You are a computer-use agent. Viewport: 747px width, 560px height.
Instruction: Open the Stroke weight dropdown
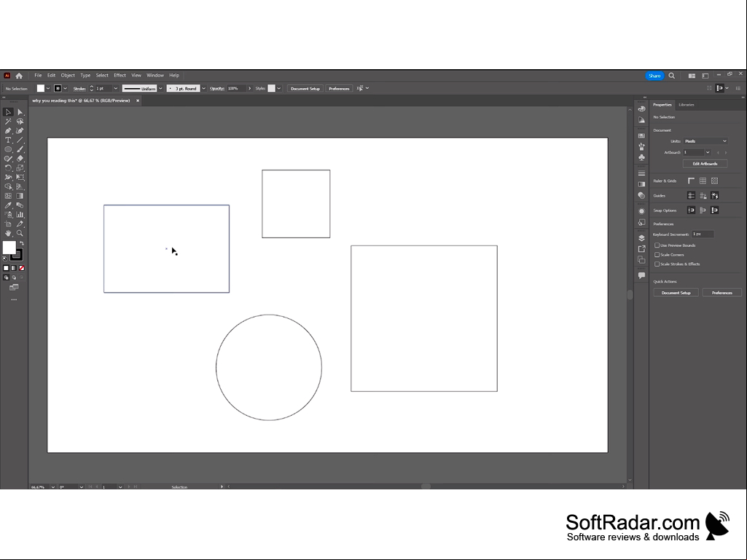click(x=116, y=89)
